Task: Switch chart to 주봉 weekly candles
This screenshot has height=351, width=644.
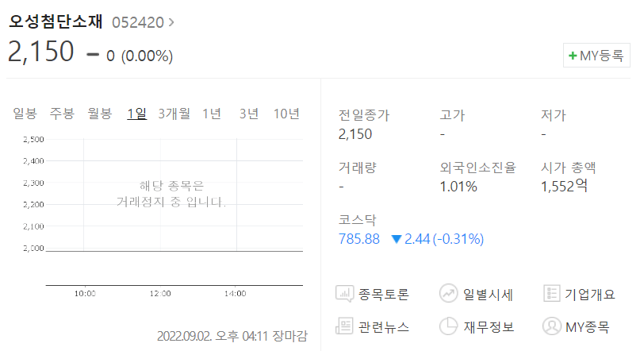Action: [62, 114]
